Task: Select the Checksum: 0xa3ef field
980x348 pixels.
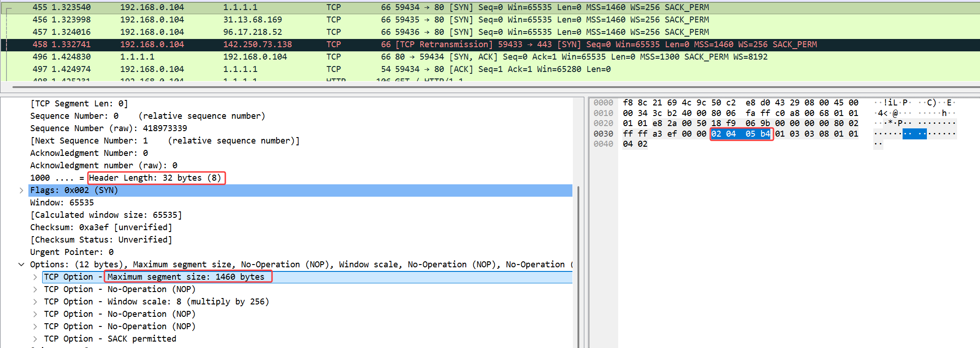Action: [x=101, y=227]
